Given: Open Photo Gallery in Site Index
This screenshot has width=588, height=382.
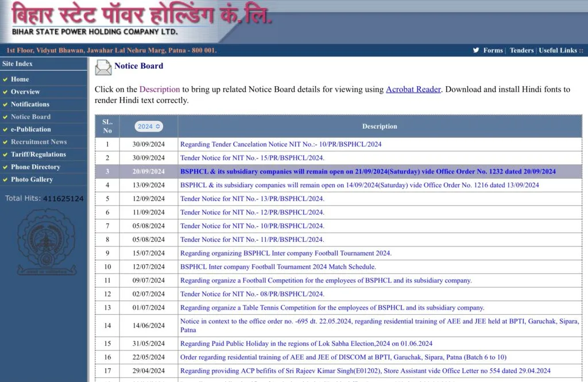Looking at the screenshot, I should 32,179.
